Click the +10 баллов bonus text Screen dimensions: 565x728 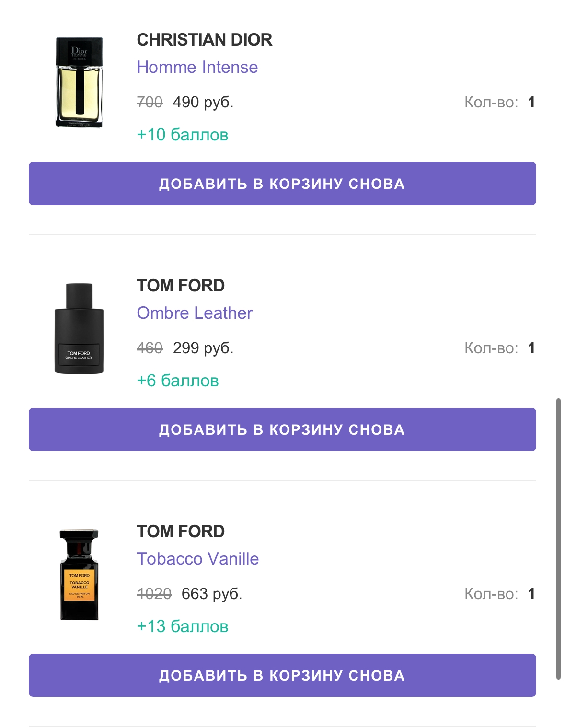point(182,135)
